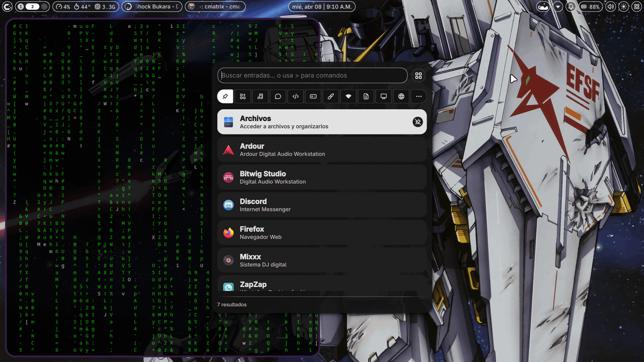Click the CPU usage 4% indicator

[63, 7]
